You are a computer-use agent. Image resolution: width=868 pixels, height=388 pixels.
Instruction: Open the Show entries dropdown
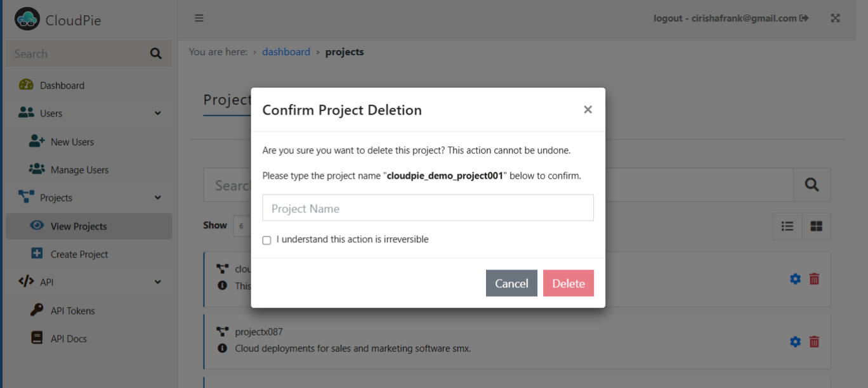(x=242, y=226)
